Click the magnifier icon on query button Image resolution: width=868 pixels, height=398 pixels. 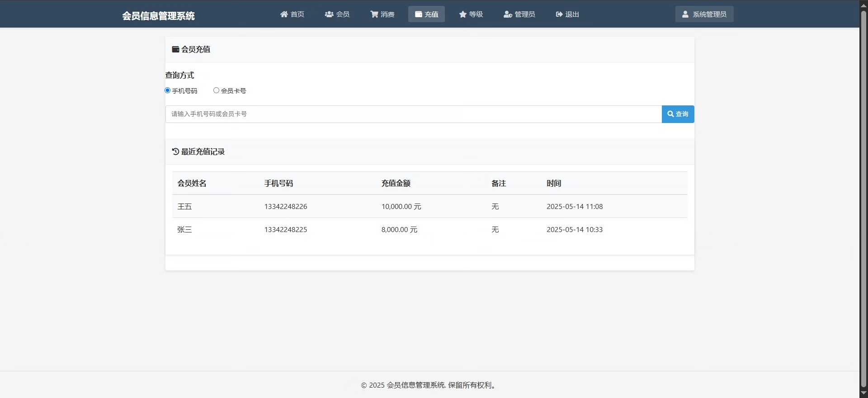pos(670,114)
